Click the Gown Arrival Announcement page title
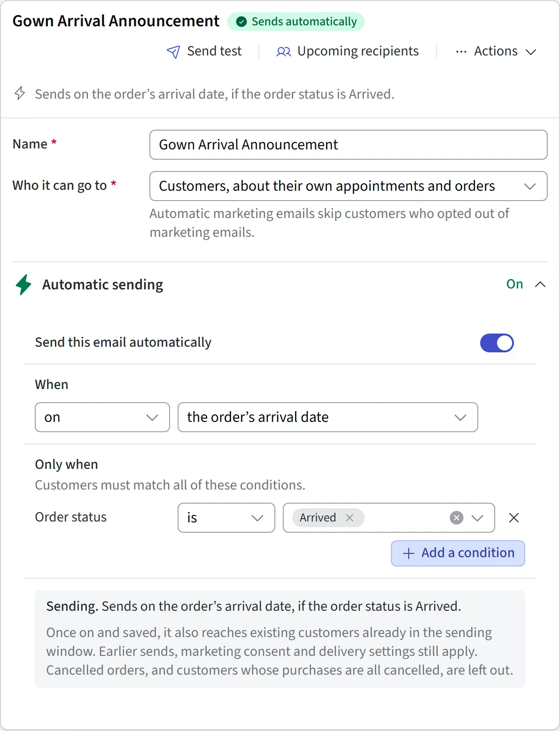Viewport: 560px width, 731px height. click(116, 21)
